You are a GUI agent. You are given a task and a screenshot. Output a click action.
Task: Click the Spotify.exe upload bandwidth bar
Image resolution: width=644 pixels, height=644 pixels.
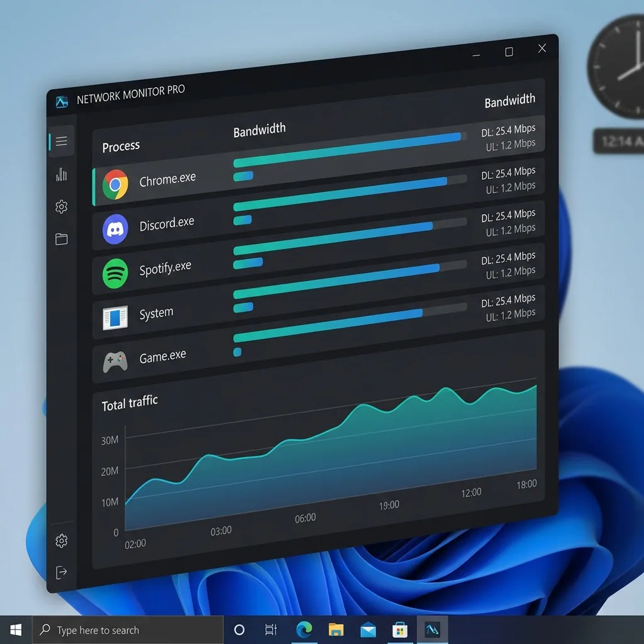tap(248, 263)
